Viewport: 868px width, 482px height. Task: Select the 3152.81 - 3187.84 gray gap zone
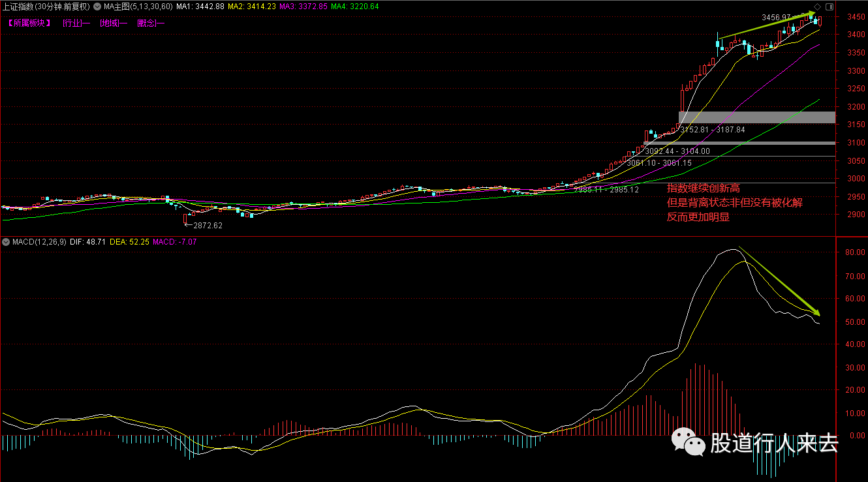coord(757,117)
